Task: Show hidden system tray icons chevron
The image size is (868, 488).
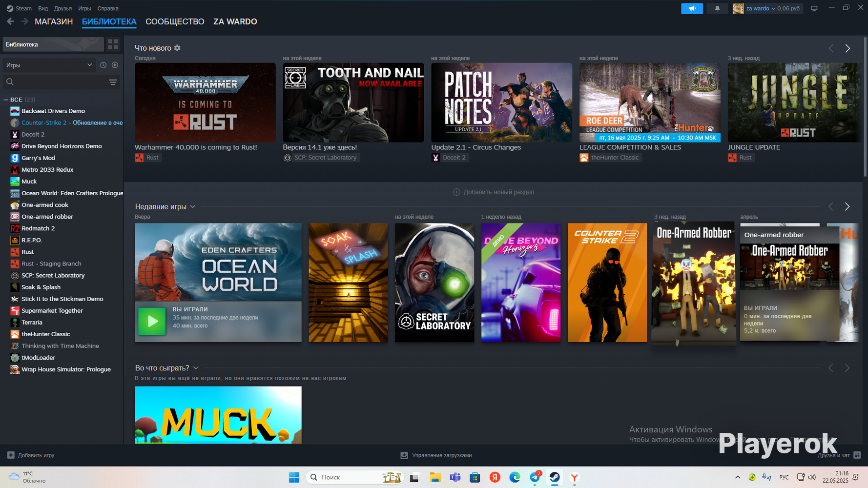Action: tap(738, 477)
